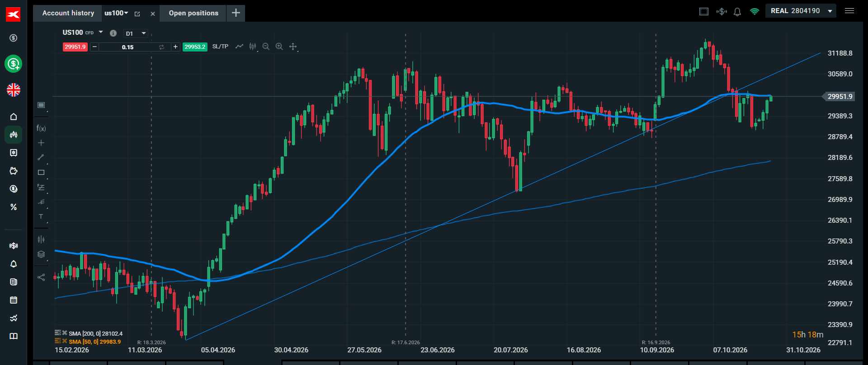Click the zoom in magnifier icon
This screenshot has width=868, height=365.
[x=279, y=47]
